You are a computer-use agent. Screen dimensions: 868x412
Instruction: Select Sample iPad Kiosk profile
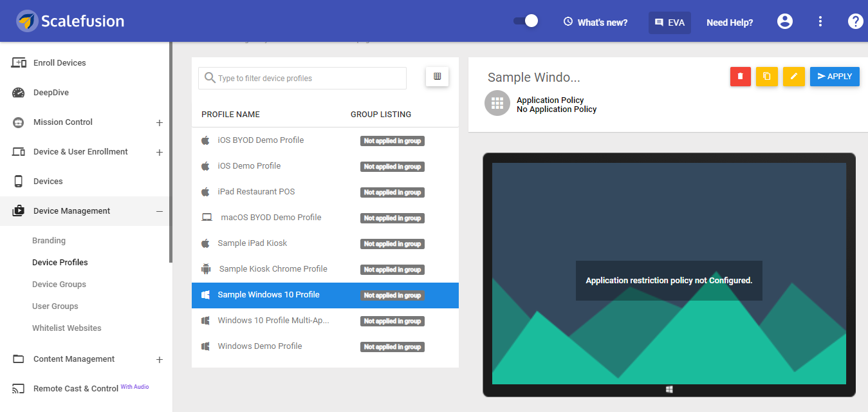[325, 243]
